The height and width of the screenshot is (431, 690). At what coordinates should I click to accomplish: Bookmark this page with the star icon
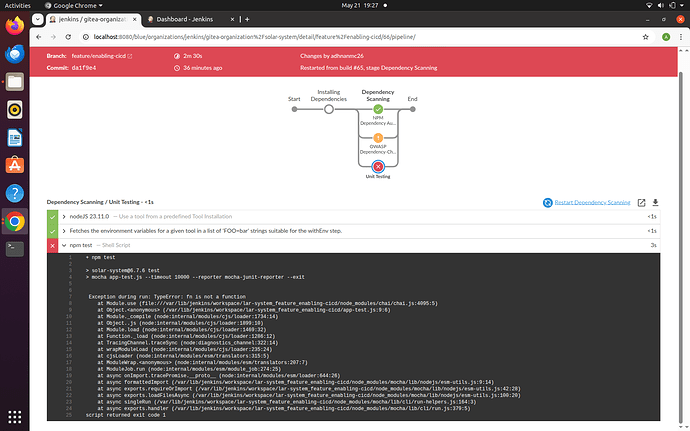[646, 37]
